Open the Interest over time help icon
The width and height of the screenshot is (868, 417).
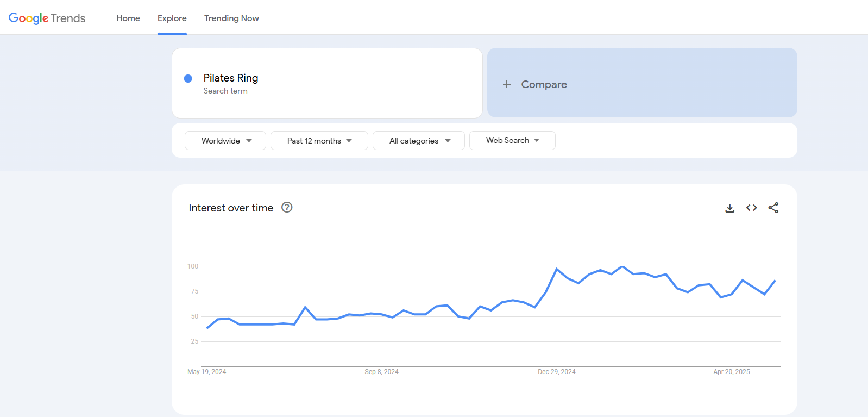pyautogui.click(x=287, y=207)
